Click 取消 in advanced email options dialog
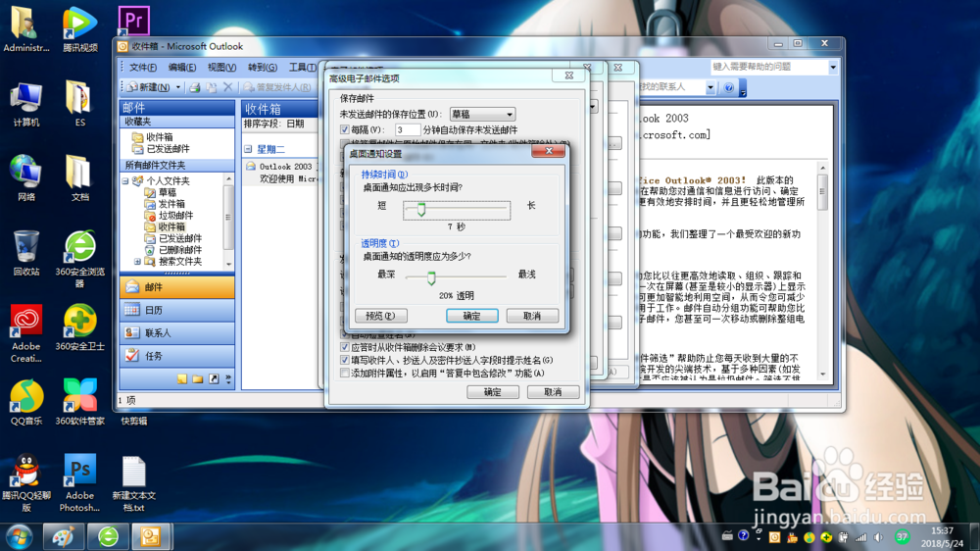 tap(553, 392)
